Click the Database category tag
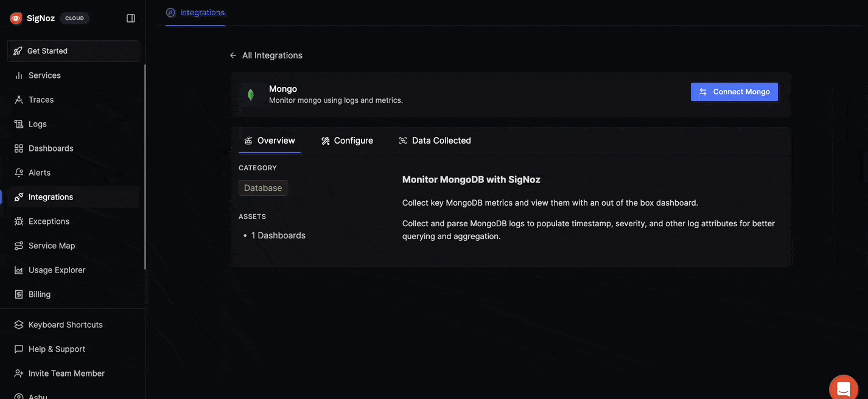The width and height of the screenshot is (868, 399). 263,188
